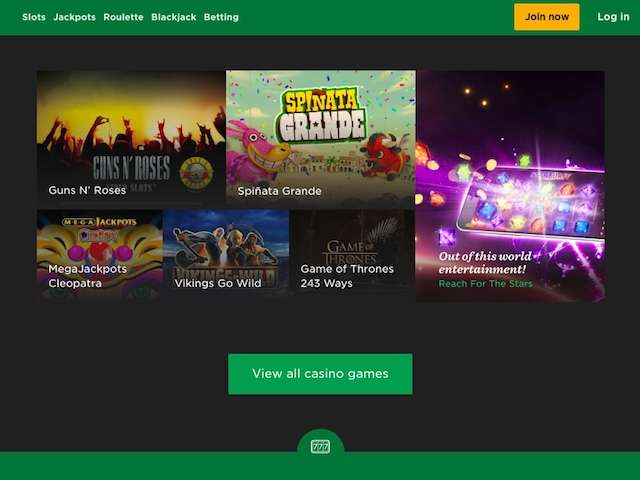The height and width of the screenshot is (480, 640).
Task: Open MegaJackpots Cleopatra game tile
Action: point(100,256)
